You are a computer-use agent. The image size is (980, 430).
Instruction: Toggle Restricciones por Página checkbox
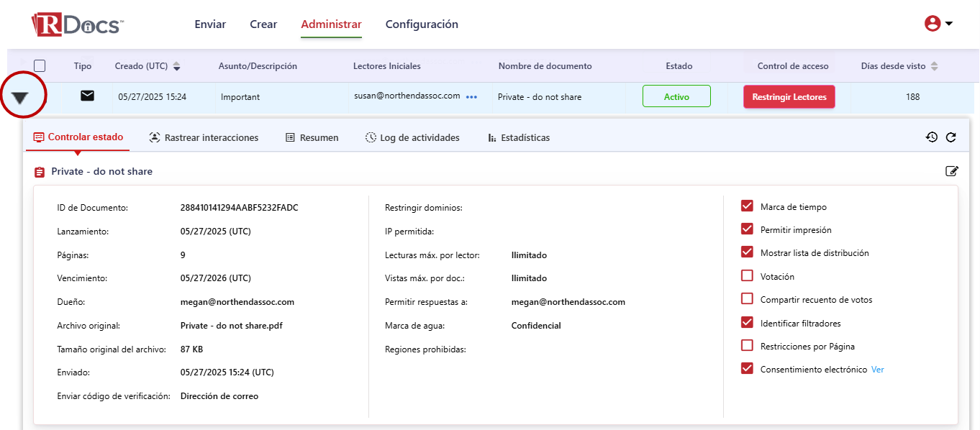point(747,346)
